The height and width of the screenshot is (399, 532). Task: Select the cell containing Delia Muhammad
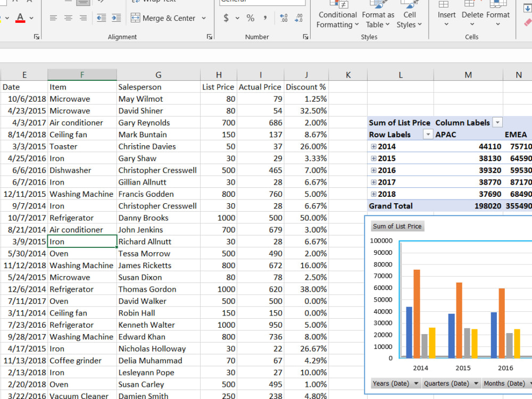(159, 361)
